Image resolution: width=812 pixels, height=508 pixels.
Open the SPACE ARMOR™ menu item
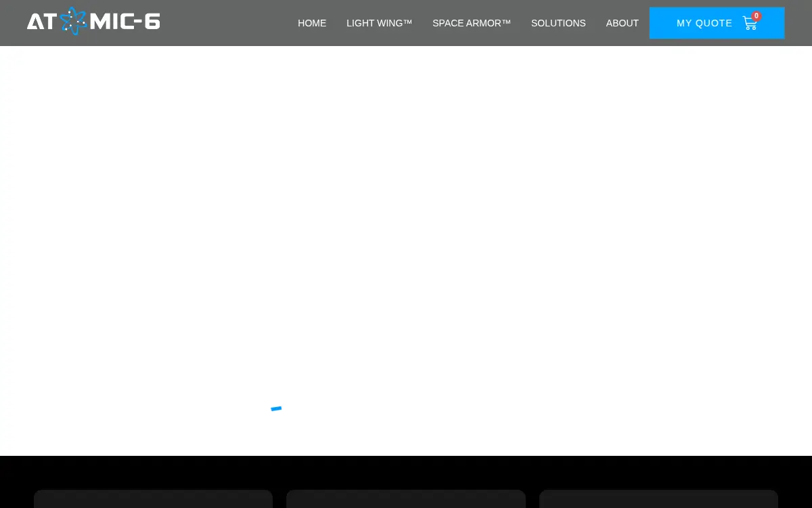point(472,23)
